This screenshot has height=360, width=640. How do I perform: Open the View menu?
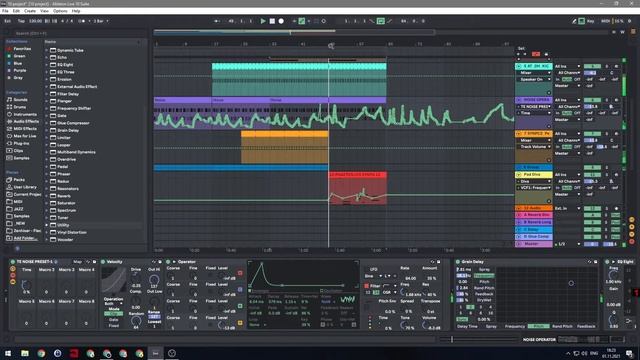click(x=44, y=11)
